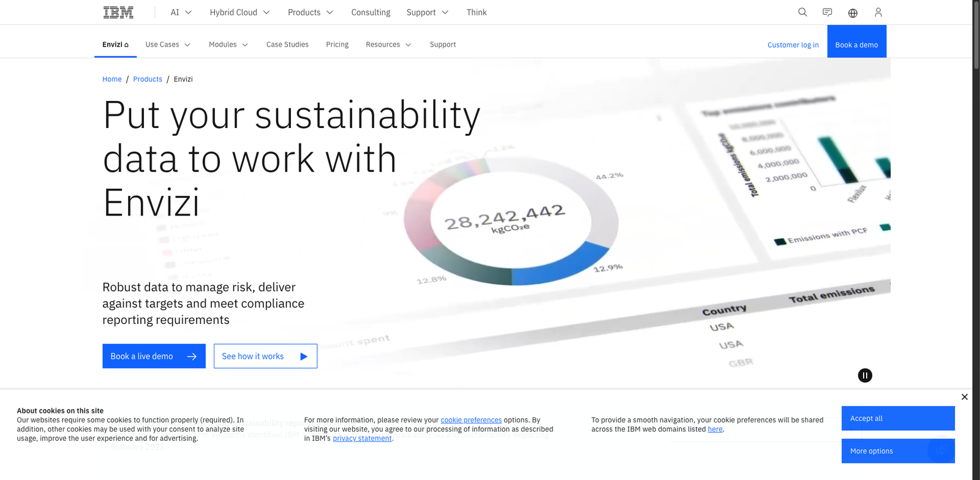Viewport: 980px width, 480px height.
Task: Expand the top-bar Support dropdown
Action: (428, 12)
